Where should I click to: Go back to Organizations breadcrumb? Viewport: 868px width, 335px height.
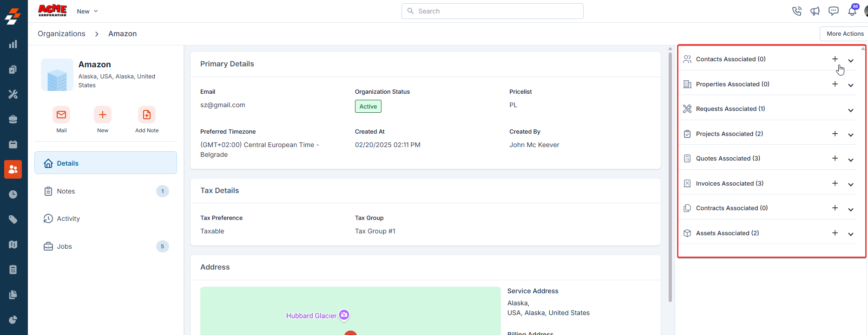61,34
